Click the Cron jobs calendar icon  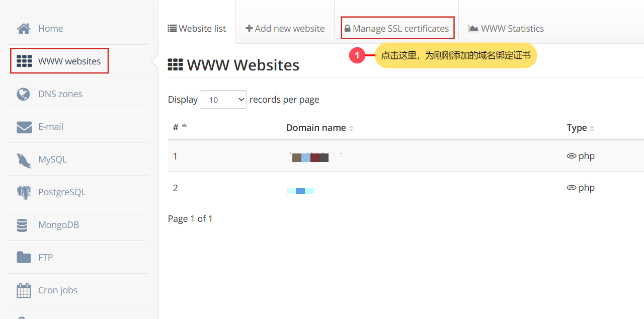(24, 290)
